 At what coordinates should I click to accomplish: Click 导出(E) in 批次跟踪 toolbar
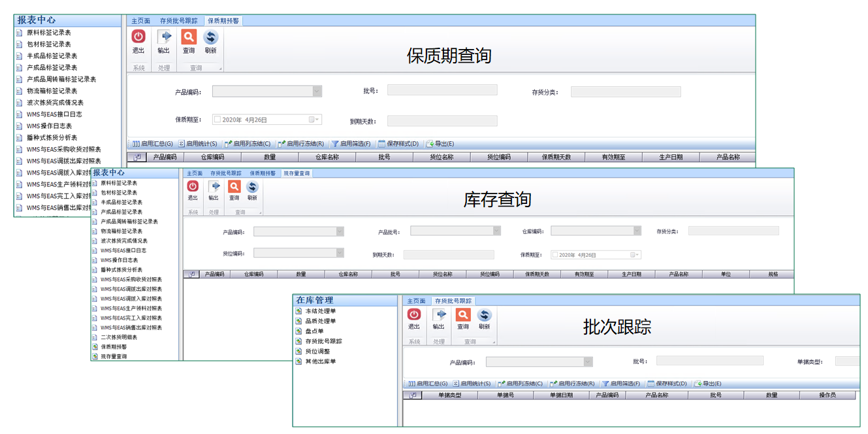tap(708, 384)
